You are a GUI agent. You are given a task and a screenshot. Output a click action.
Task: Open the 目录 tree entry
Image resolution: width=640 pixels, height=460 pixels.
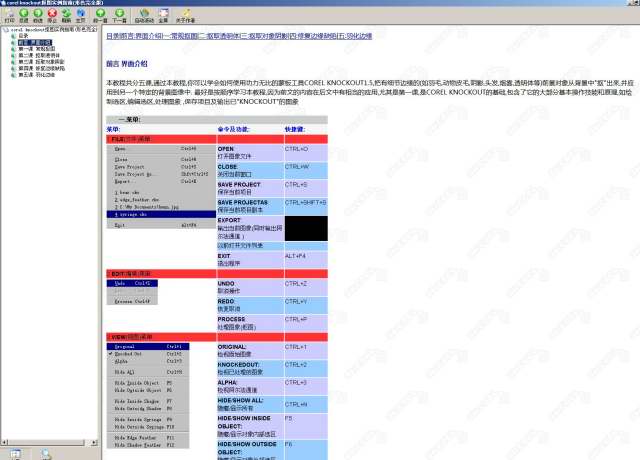(23, 36)
